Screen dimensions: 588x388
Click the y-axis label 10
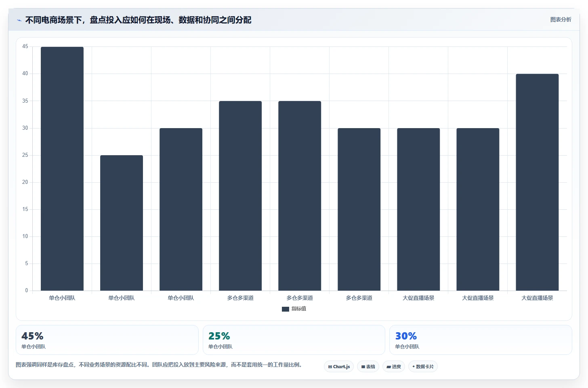[x=25, y=236]
